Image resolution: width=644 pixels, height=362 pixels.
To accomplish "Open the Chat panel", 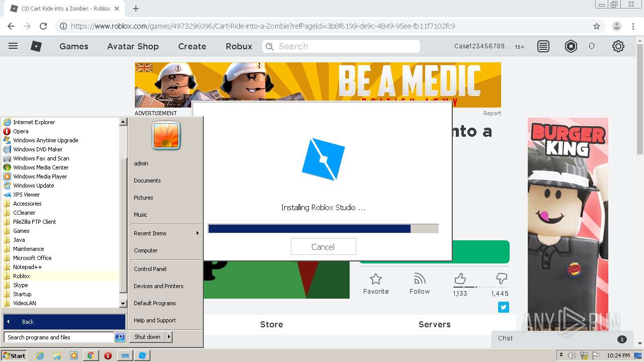I will (562, 338).
